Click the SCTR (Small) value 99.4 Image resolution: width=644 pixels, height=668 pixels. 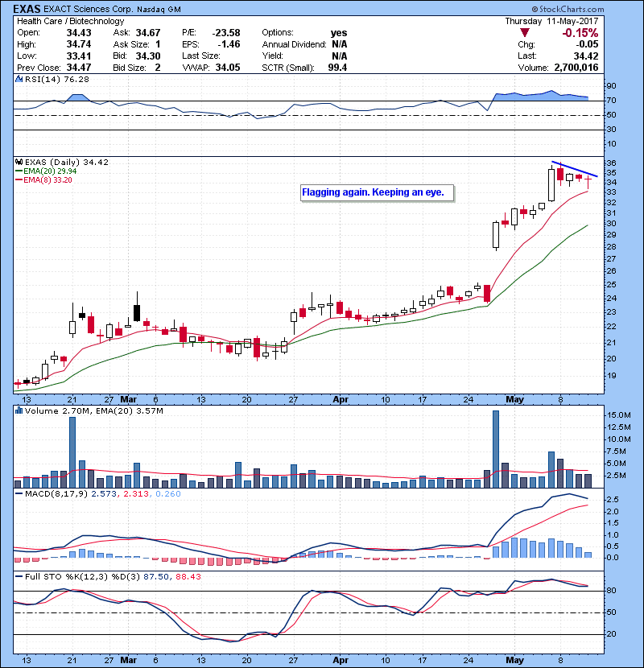pos(337,68)
